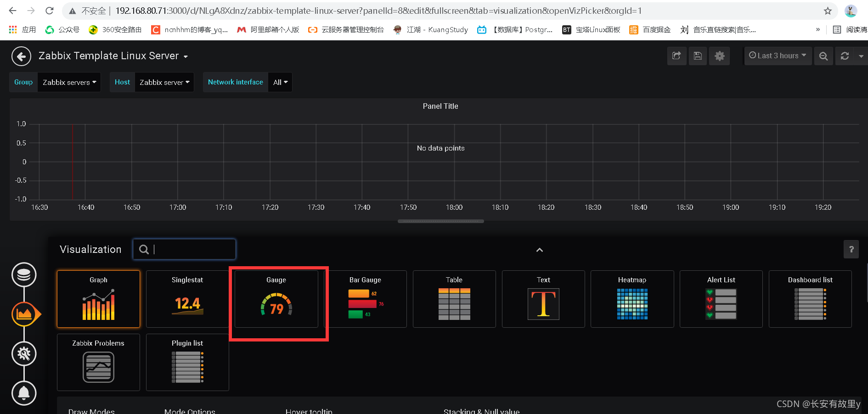This screenshot has height=414, width=868.
Task: Open the Zabbix Template Linux Server title dropdown
Action: (x=113, y=56)
